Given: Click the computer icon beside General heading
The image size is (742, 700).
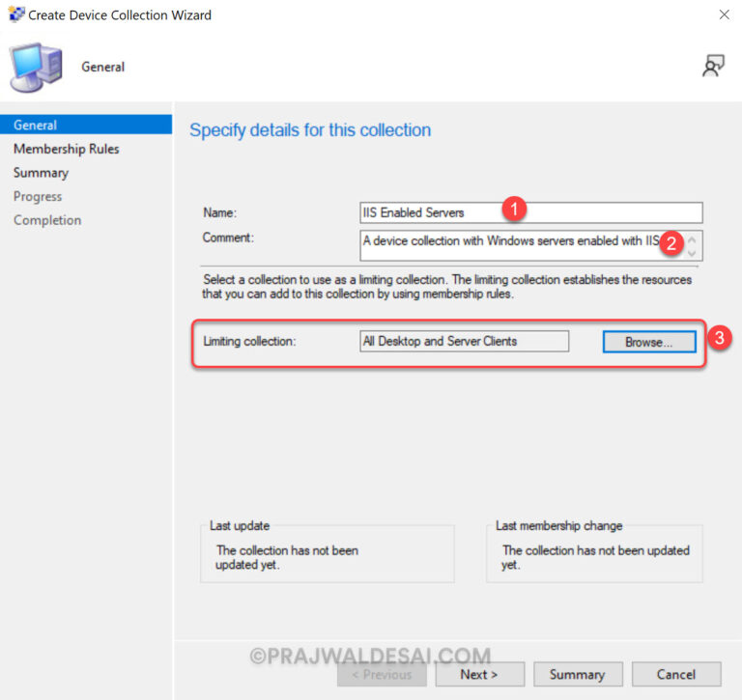Looking at the screenshot, I should pos(37,67).
